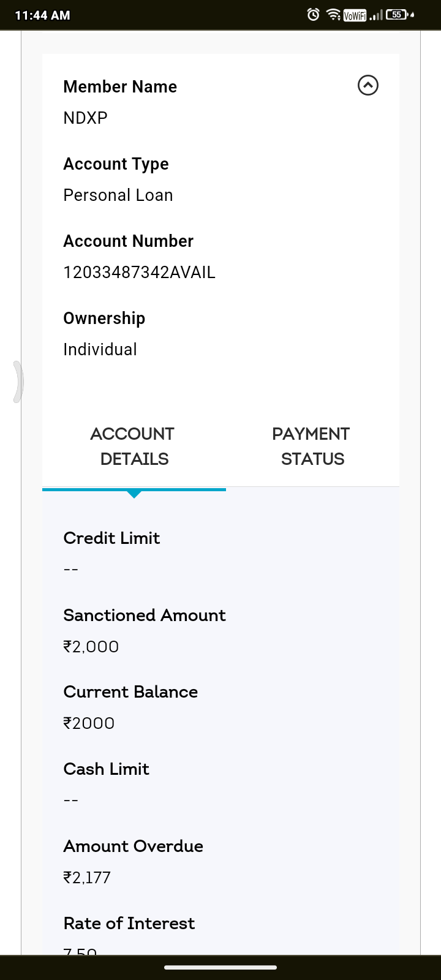This screenshot has height=980, width=441.
Task: Tap the battery level icon
Action: [x=397, y=15]
